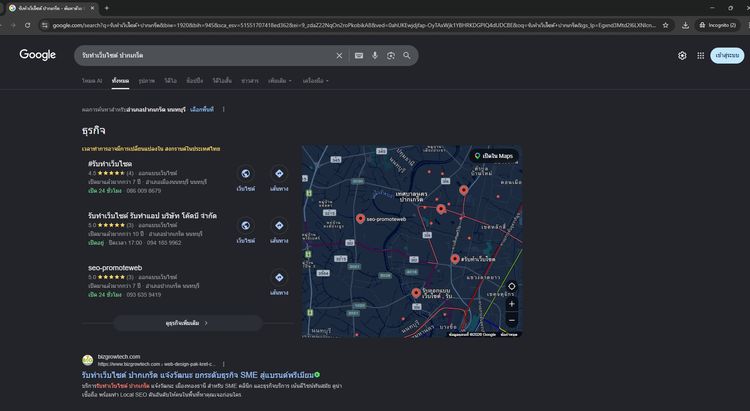Expand the เพิ่มเติม filter dropdown

(x=280, y=80)
